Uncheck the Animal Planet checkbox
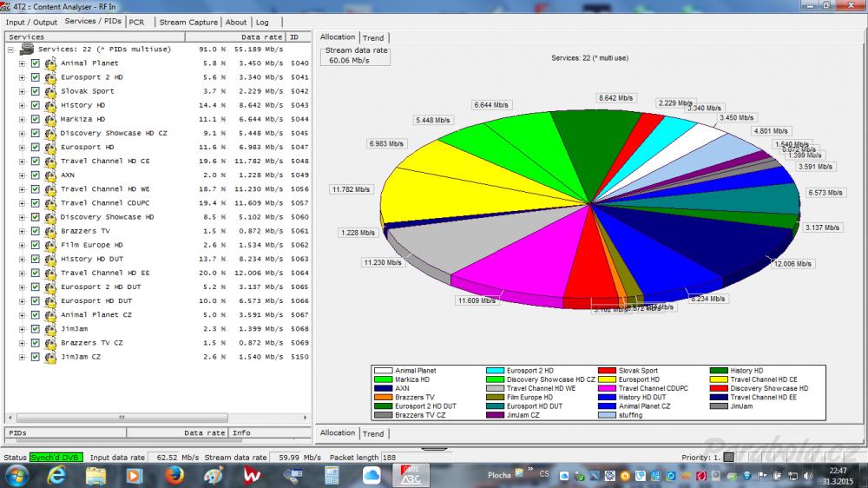Viewport: 868px width, 488px height. (x=36, y=63)
